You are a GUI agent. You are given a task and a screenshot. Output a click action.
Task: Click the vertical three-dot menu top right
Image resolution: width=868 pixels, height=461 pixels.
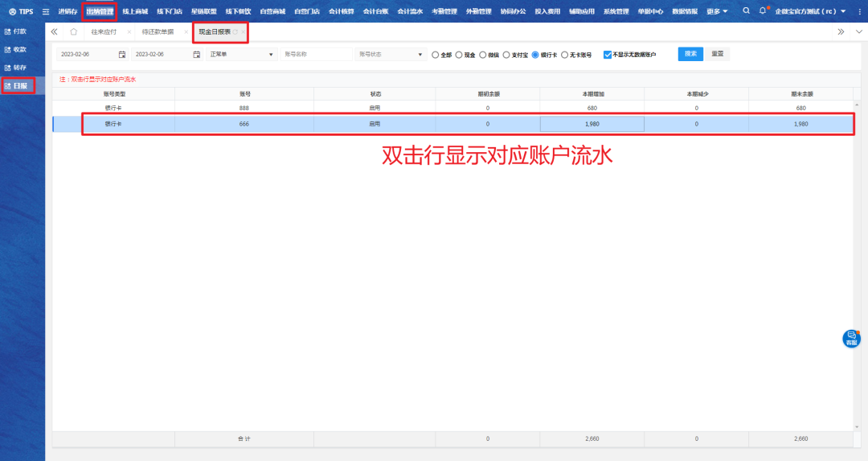coord(859,11)
